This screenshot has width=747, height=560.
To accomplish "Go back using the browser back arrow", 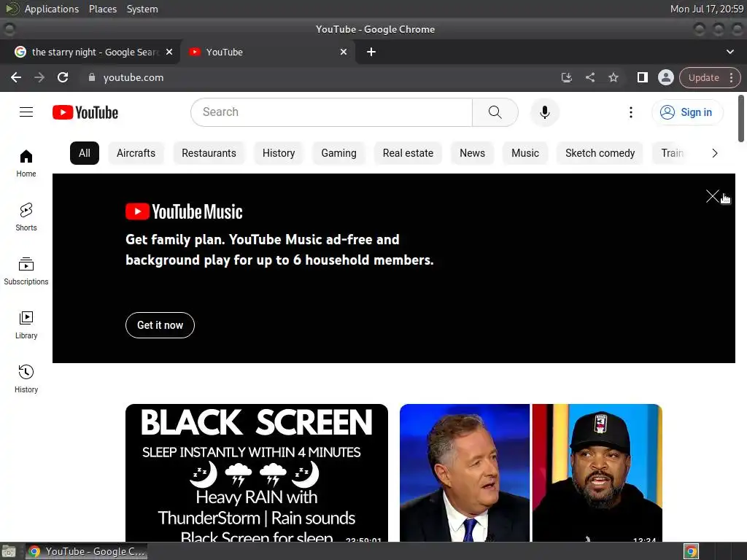I will [x=16, y=77].
